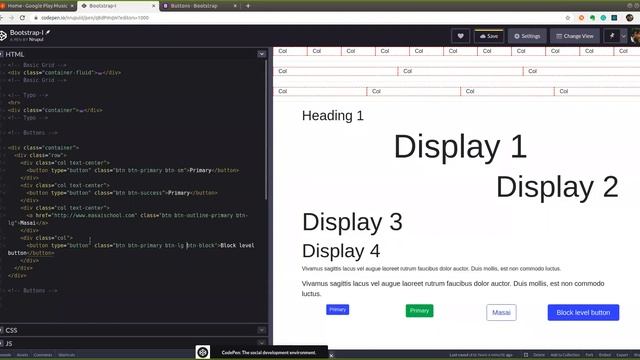Open the Chrome profile avatar
The width and height of the screenshot is (640, 360).
[x=629, y=18]
